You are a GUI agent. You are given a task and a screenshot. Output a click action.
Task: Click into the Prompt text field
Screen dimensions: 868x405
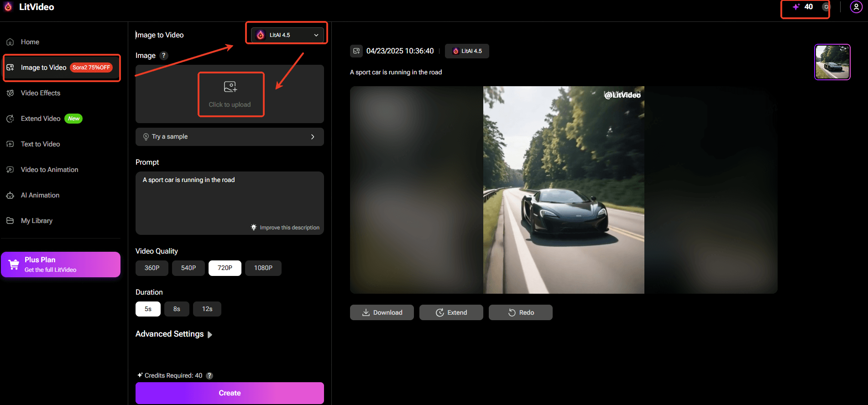click(x=229, y=201)
